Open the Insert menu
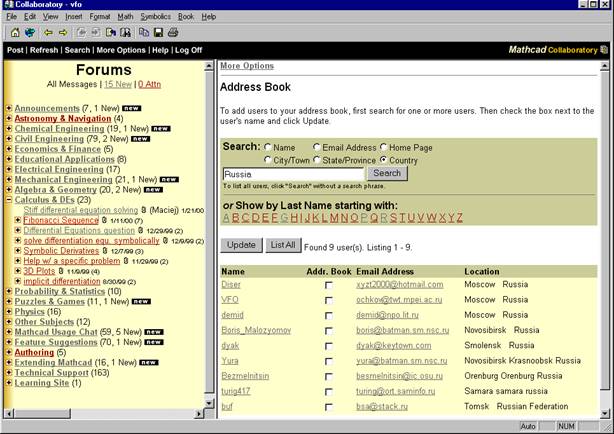The width and height of the screenshot is (614, 434). pyautogui.click(x=74, y=17)
